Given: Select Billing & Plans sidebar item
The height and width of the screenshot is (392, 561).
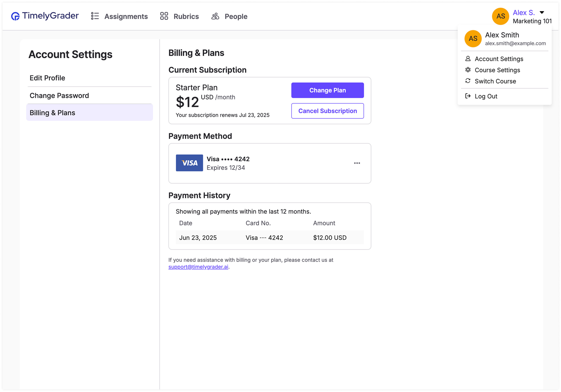Looking at the screenshot, I should pyautogui.click(x=89, y=113).
